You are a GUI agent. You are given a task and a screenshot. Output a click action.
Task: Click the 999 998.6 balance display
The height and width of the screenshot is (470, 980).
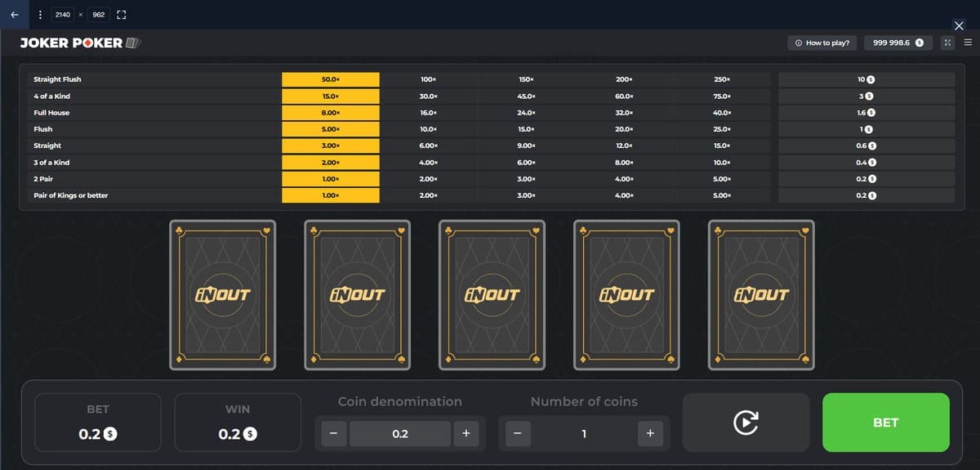[898, 43]
